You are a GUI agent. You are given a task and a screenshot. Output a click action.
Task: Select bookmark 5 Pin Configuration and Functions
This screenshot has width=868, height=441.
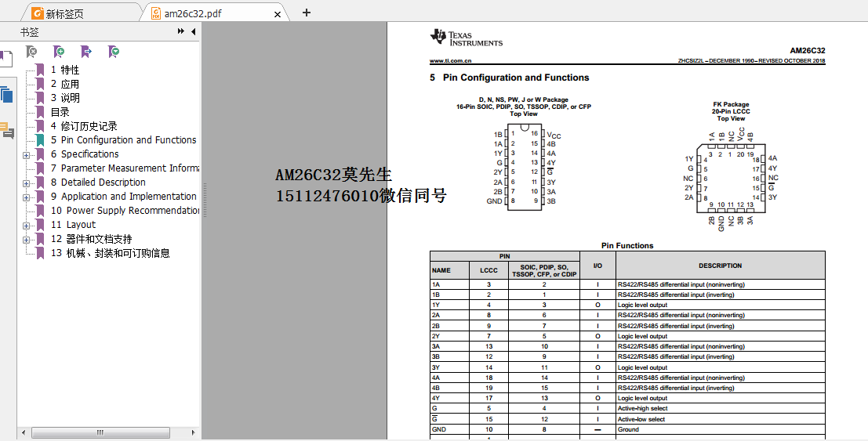pos(123,140)
